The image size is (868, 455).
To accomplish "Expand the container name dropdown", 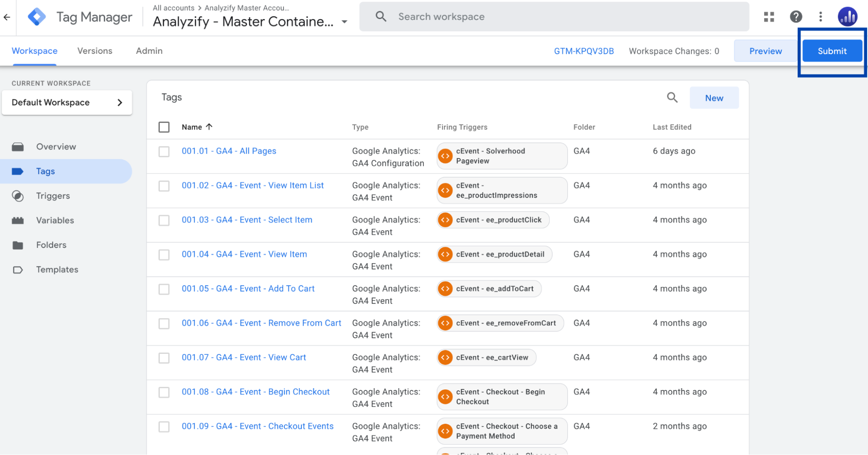I will pos(344,21).
